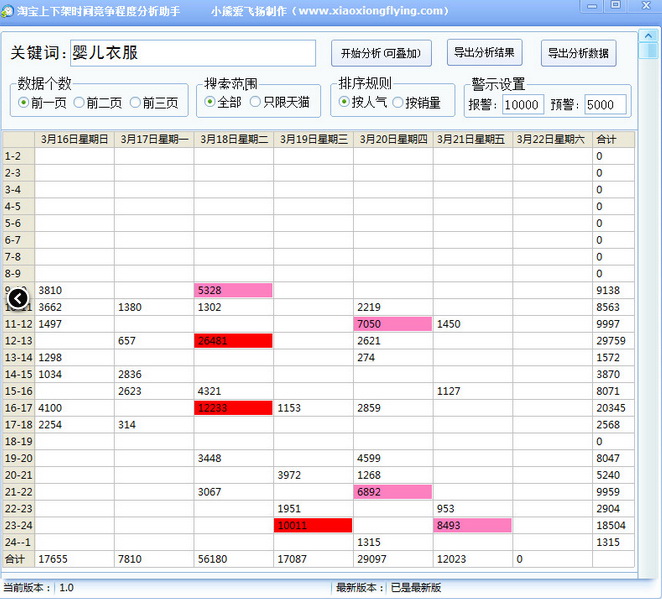
Task: Click row header 12-13
Action: 19,341
